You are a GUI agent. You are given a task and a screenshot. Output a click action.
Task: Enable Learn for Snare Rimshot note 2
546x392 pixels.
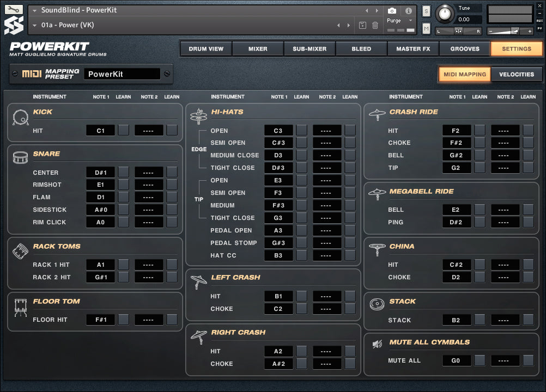click(172, 185)
